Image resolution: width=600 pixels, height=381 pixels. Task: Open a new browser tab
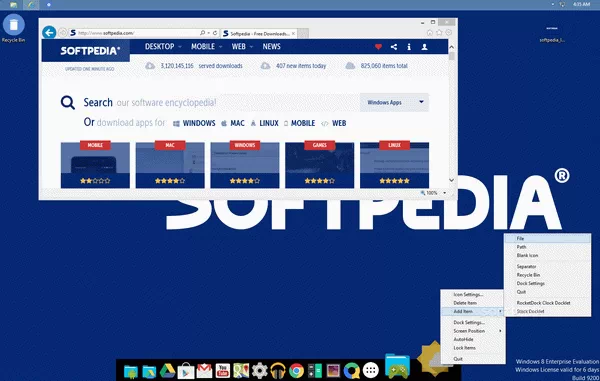[x=303, y=34]
